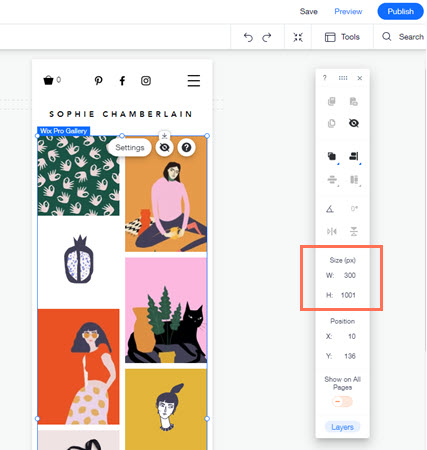
Task: Open the hamburger menu on mobile site
Action: [x=194, y=81]
